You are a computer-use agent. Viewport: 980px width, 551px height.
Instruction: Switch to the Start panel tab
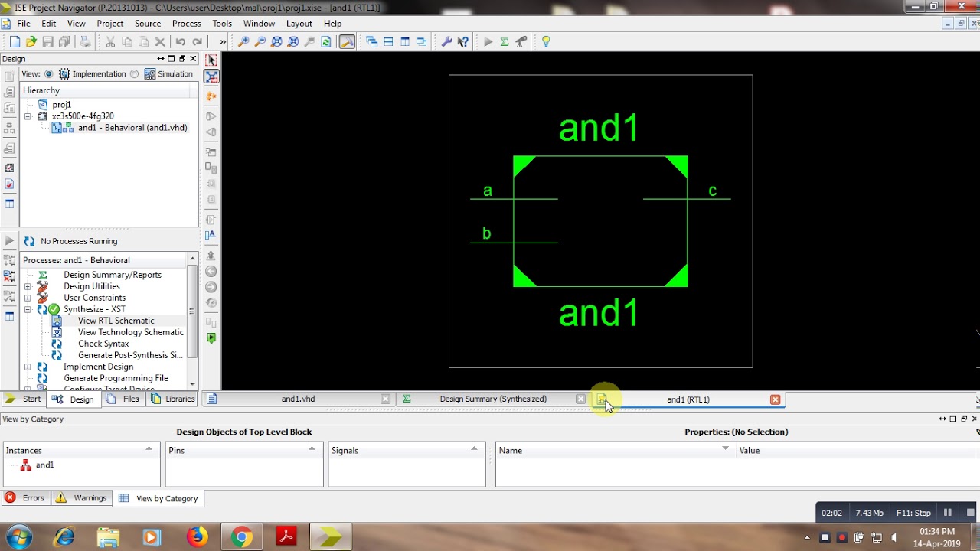[x=24, y=399]
